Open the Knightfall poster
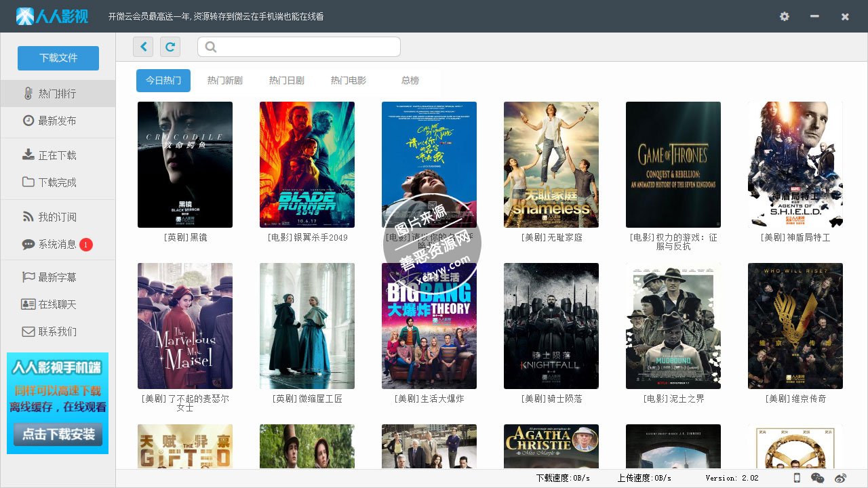The height and width of the screenshot is (488, 868). click(x=551, y=326)
